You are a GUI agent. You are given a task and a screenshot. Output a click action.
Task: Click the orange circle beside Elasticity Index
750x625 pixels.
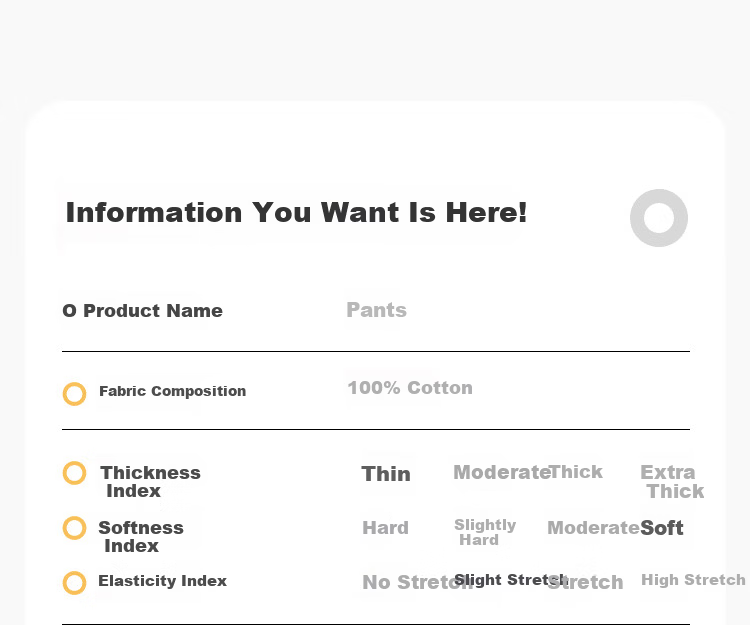75,583
